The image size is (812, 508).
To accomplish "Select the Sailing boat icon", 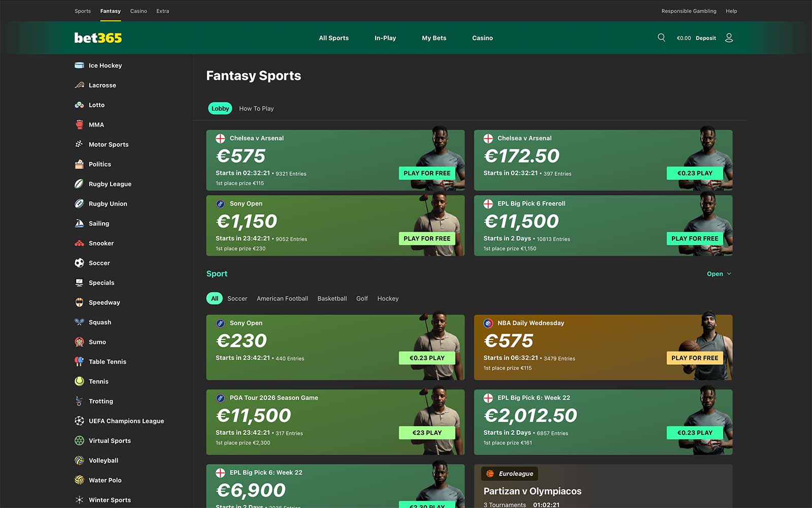I will click(x=79, y=224).
